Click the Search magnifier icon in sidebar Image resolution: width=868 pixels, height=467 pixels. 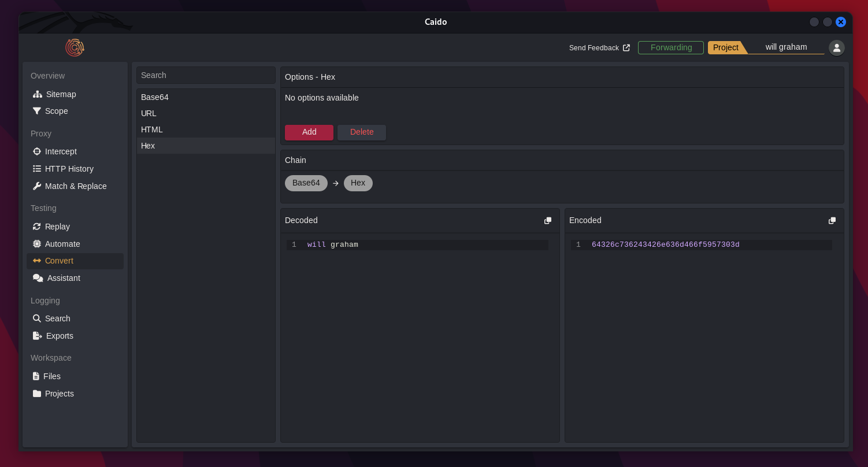37,318
